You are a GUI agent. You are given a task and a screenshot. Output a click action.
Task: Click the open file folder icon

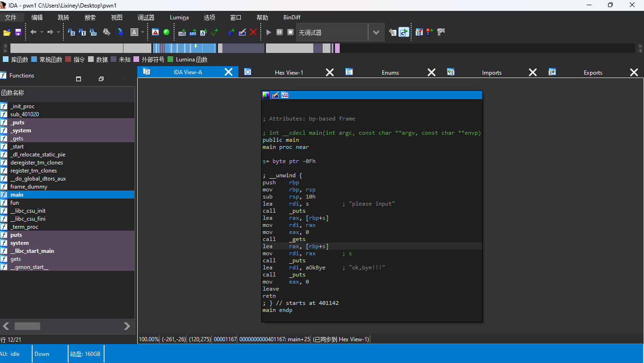tap(7, 32)
